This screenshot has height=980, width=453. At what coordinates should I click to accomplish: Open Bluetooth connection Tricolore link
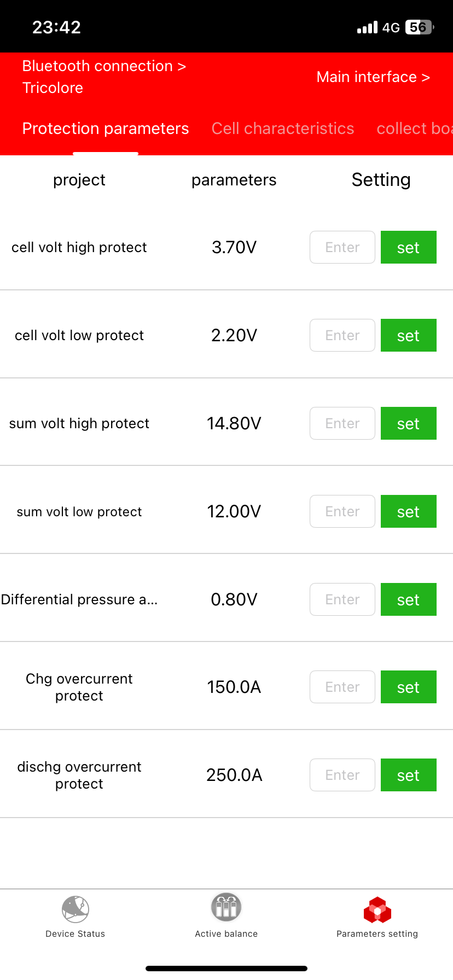(x=104, y=77)
